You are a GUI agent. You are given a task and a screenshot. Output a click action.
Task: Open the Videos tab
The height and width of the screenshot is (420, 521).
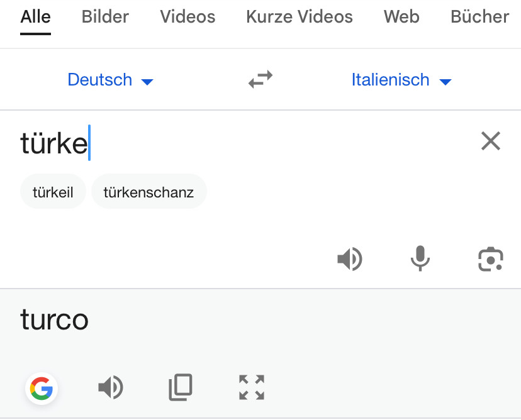point(188,17)
